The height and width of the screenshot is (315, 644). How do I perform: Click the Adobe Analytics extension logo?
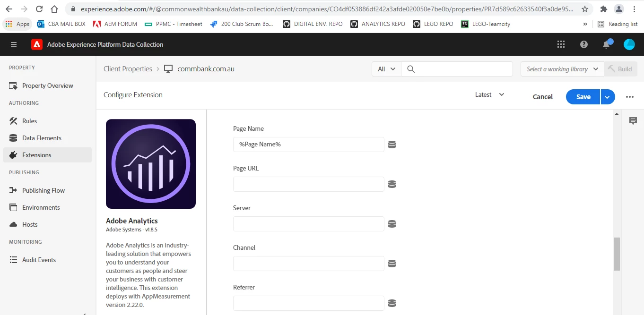point(151,164)
